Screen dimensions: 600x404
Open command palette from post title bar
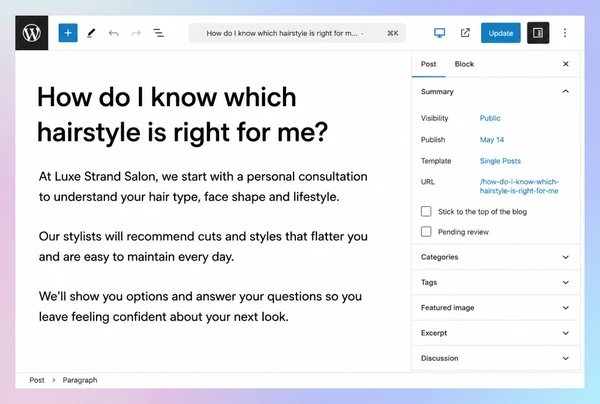pyautogui.click(x=297, y=33)
